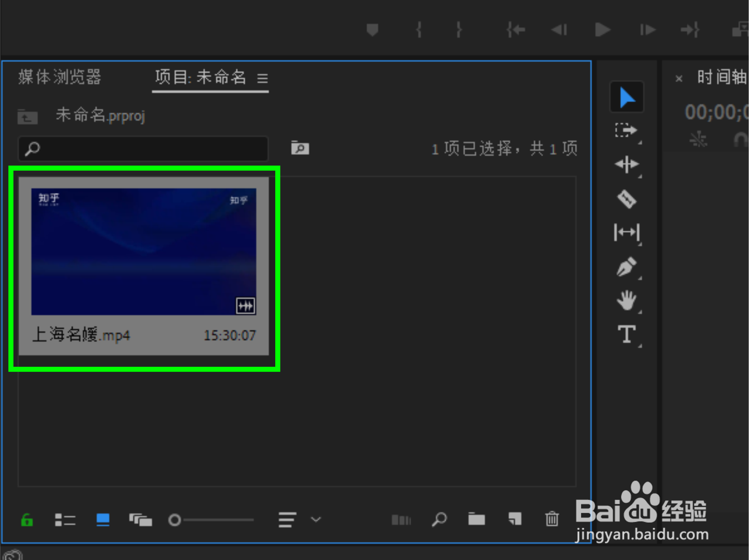Navigate up one bin level
The width and height of the screenshot is (749, 560).
click(x=27, y=117)
